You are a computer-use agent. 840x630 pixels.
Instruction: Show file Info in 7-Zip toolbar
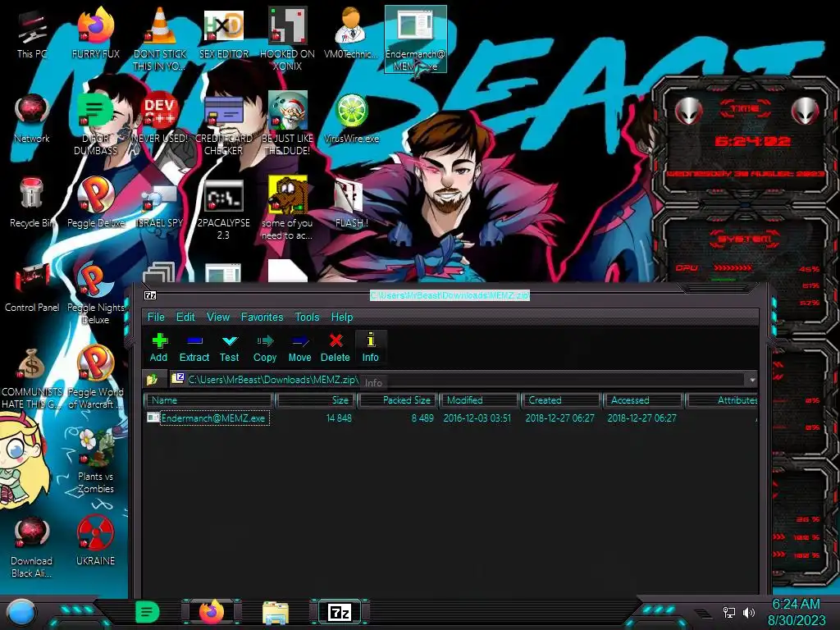(370, 347)
